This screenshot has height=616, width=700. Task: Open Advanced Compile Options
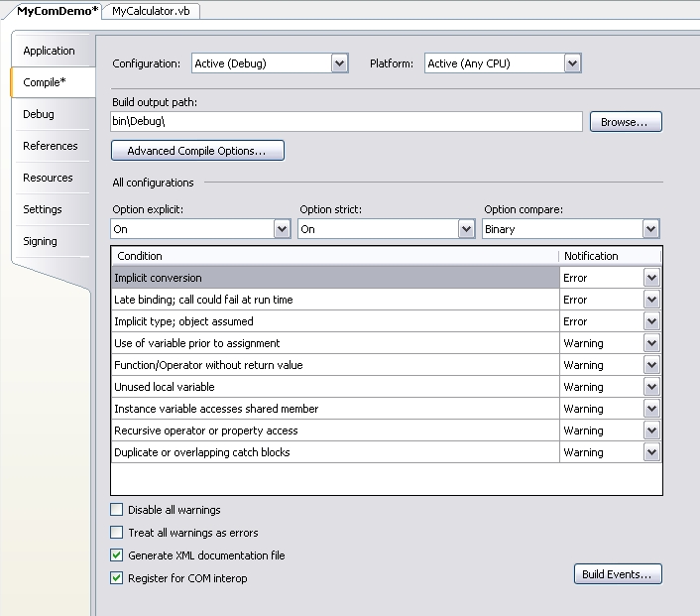tap(197, 151)
